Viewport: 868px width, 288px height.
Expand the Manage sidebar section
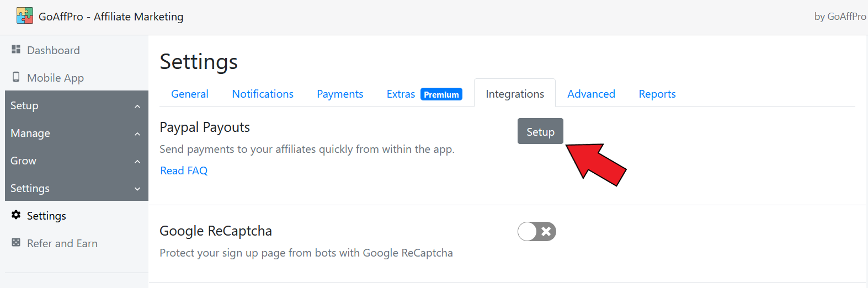coord(77,133)
